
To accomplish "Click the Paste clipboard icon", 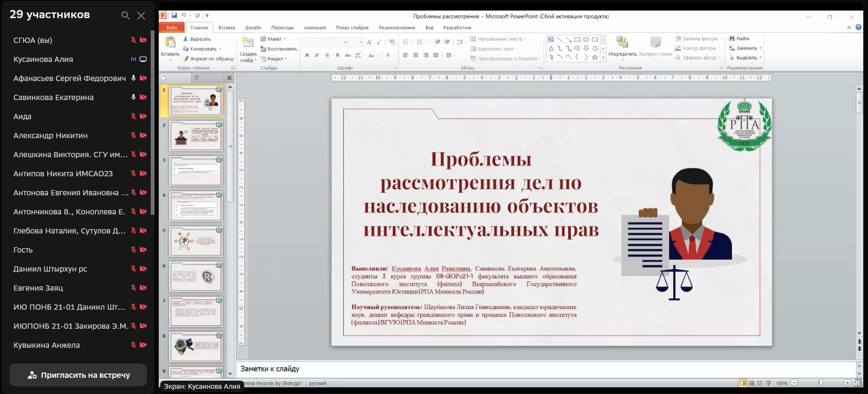I will (x=170, y=42).
